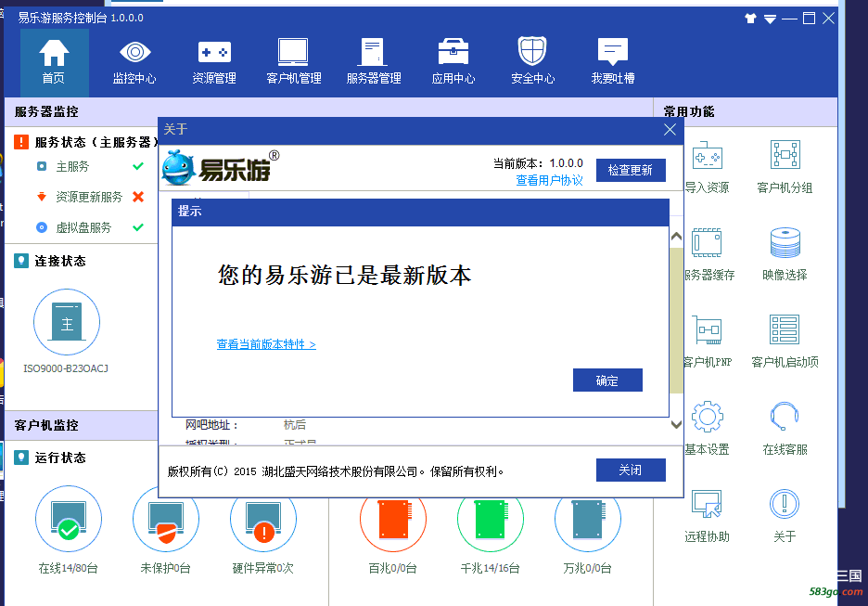Viewport: 868px width, 606px height.
Task: Click green check status of 主服务
Action: [138, 166]
